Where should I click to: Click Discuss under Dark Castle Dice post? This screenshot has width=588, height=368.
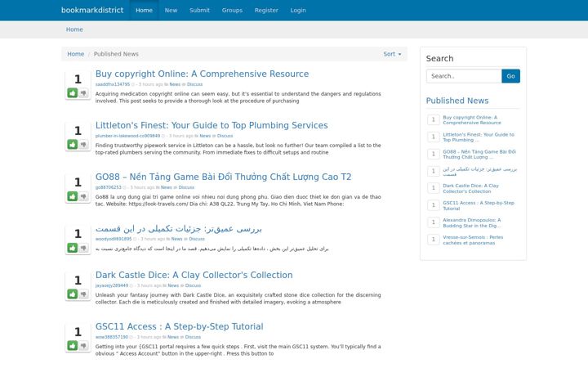(x=193, y=285)
